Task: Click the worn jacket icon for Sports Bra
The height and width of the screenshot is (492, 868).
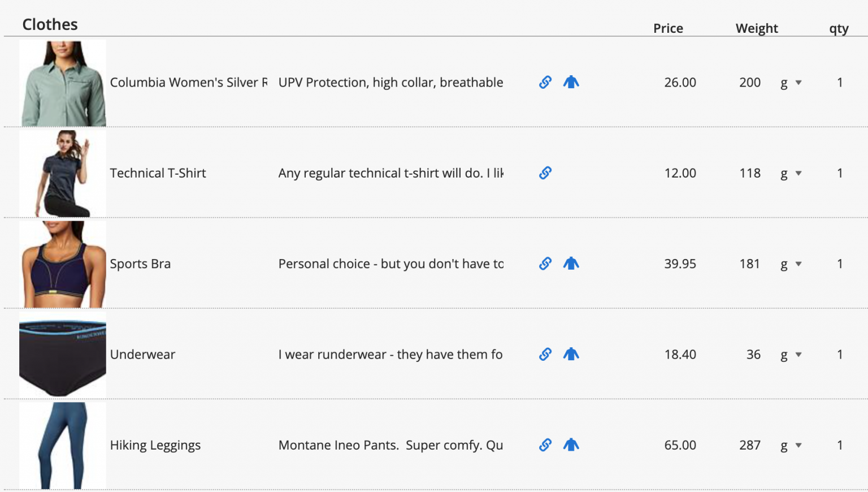Action: coord(571,264)
